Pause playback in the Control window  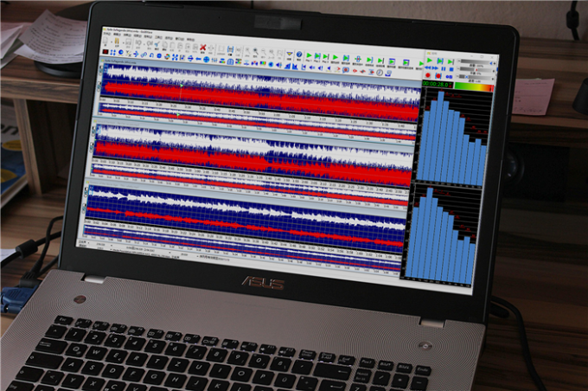coord(444,68)
